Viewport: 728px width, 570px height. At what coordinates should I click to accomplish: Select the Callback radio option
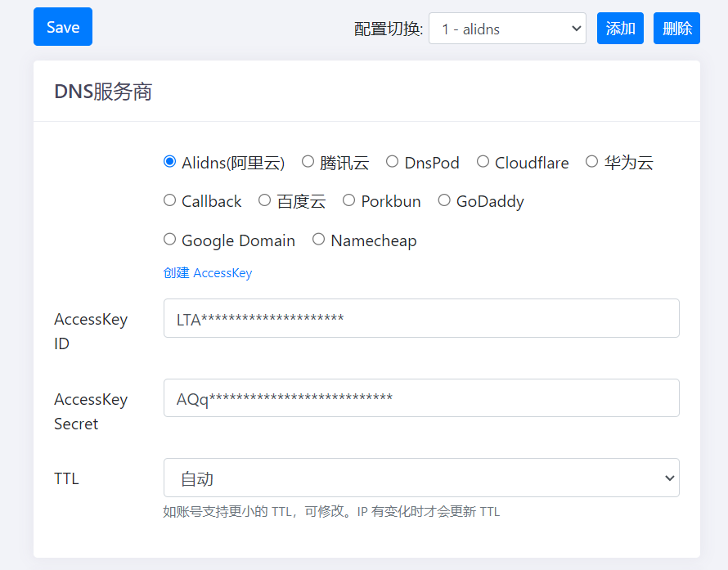[x=170, y=200]
